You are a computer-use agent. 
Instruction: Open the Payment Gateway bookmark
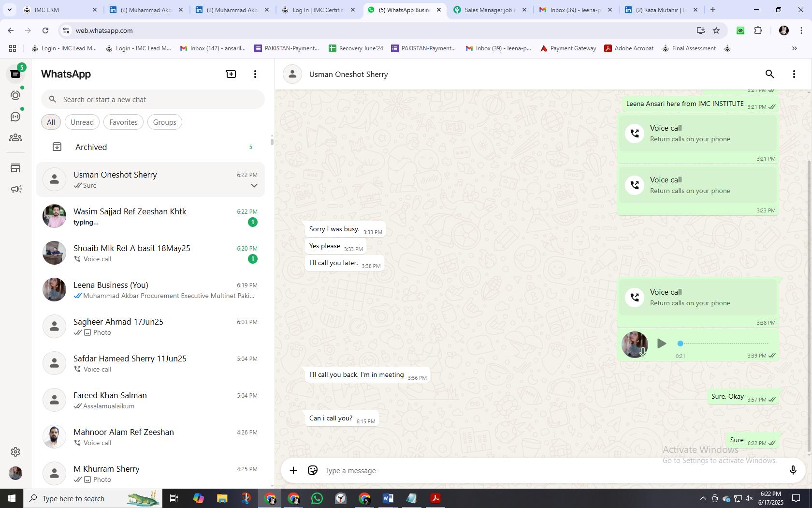[x=568, y=48]
